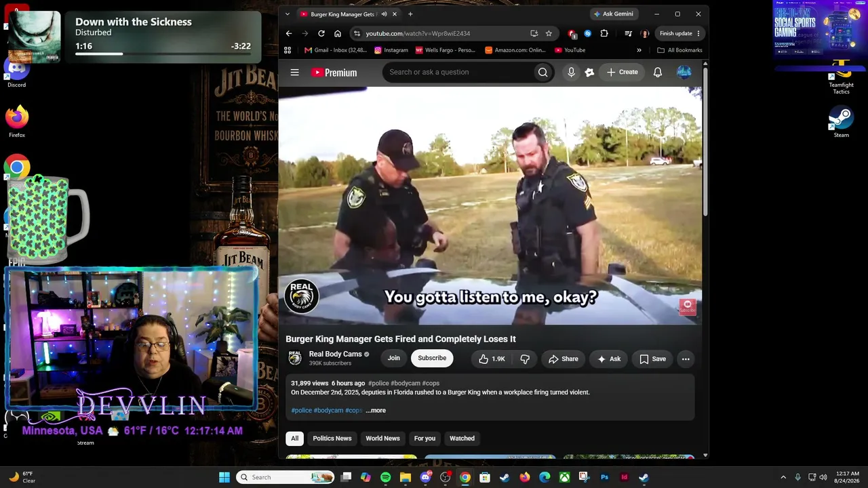Open the Discord desktop shortcut
This screenshot has width=868, height=488.
[17, 73]
